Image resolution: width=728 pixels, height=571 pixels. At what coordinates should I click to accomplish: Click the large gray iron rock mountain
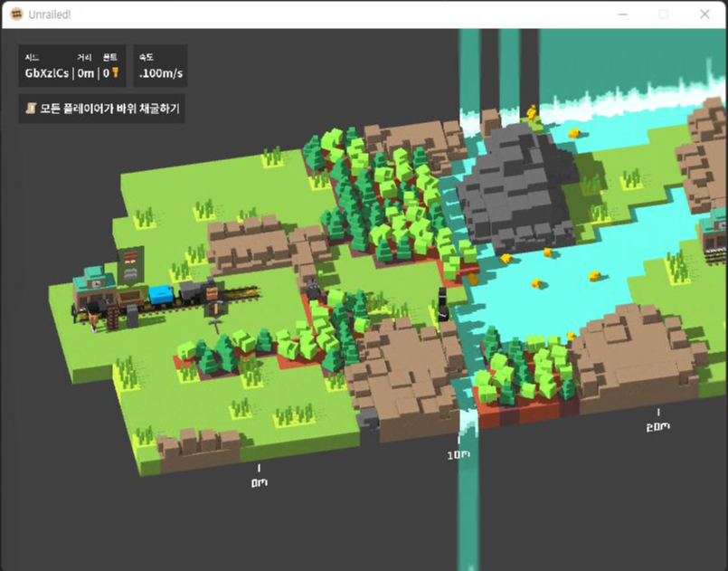517,187
